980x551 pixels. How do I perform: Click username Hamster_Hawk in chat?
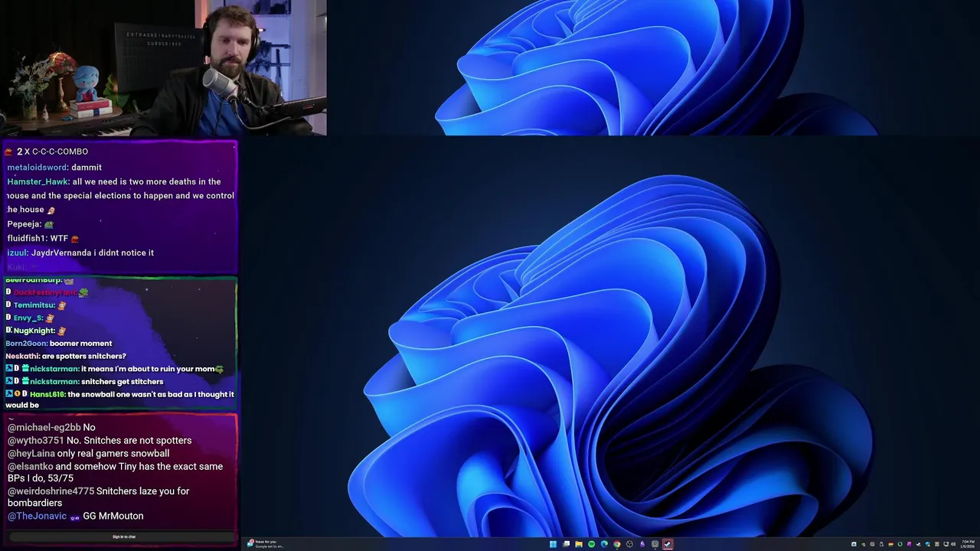[38, 181]
